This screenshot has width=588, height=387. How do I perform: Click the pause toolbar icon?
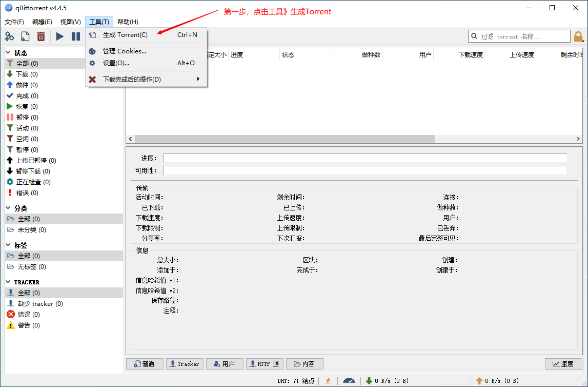tap(76, 36)
